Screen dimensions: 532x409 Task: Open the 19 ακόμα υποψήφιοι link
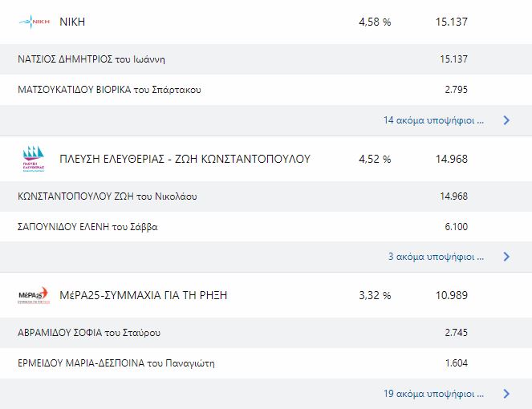coord(433,394)
